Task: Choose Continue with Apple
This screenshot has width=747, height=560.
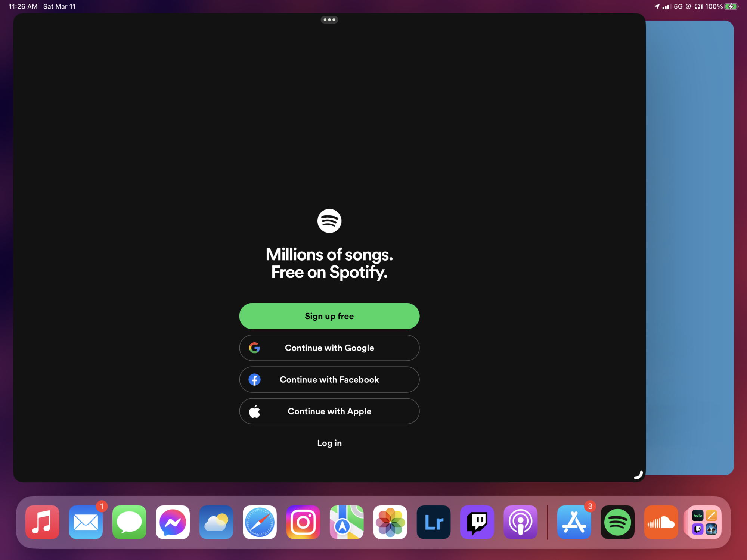Action: point(329,411)
